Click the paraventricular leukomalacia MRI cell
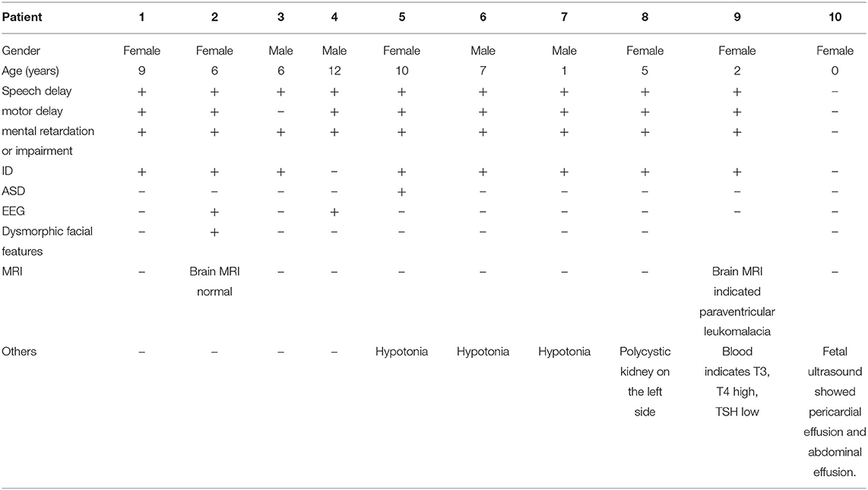868x490 pixels. tap(737, 302)
